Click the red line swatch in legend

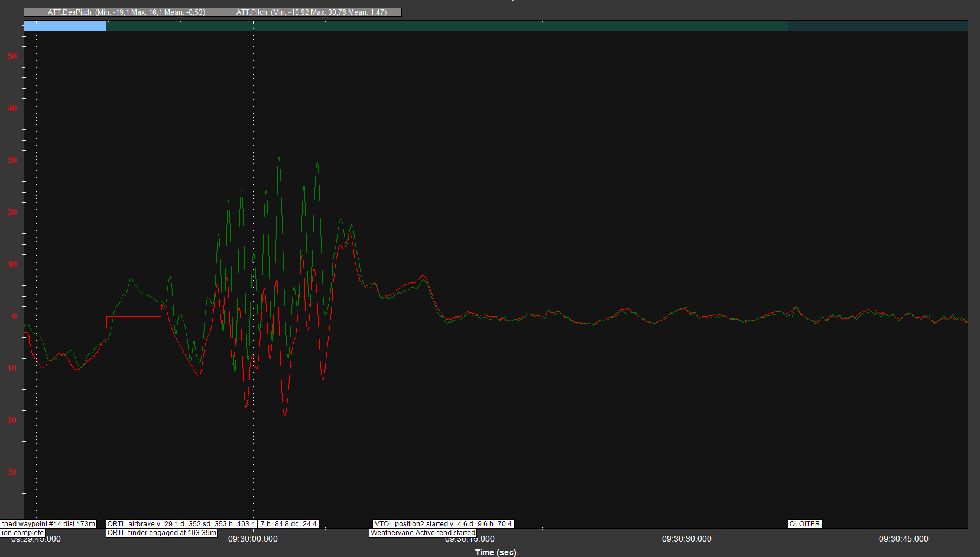pyautogui.click(x=35, y=12)
